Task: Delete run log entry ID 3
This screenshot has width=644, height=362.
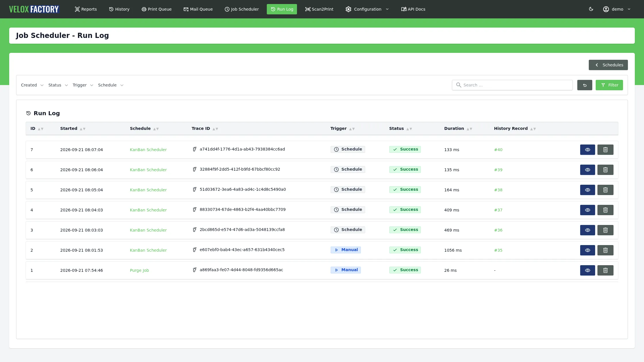Action: coord(605,230)
